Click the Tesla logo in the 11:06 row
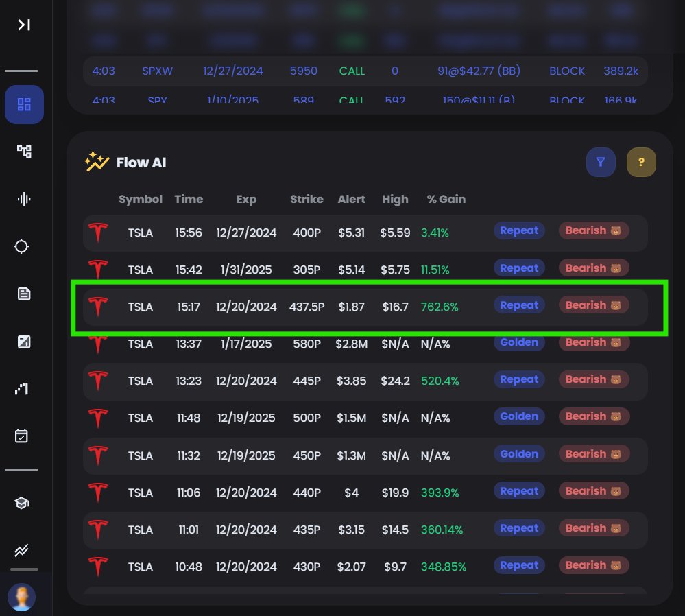 (x=98, y=493)
